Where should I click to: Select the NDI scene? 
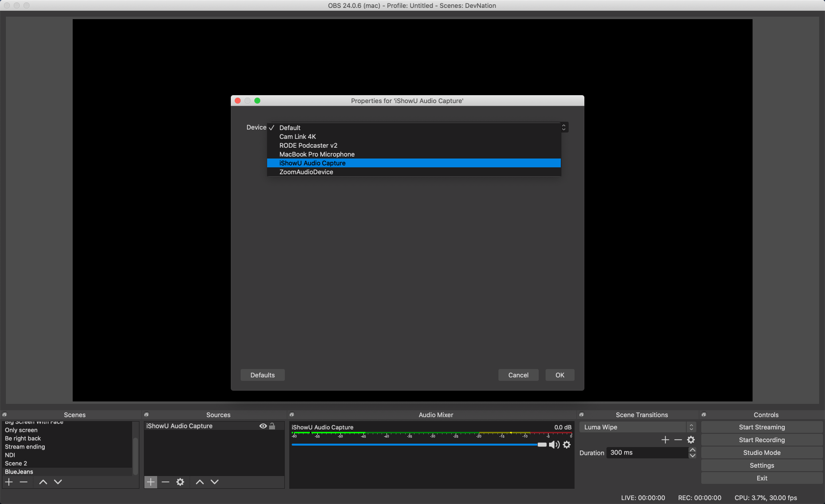[68, 455]
